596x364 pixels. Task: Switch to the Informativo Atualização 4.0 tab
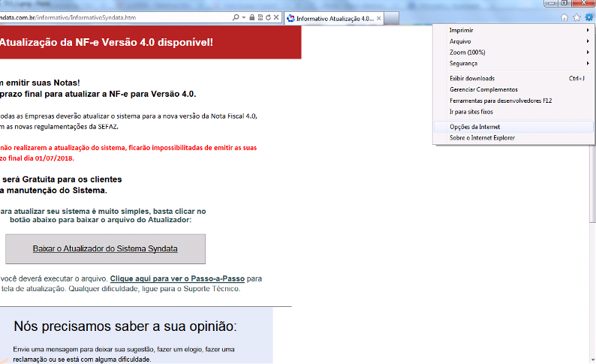(x=334, y=18)
